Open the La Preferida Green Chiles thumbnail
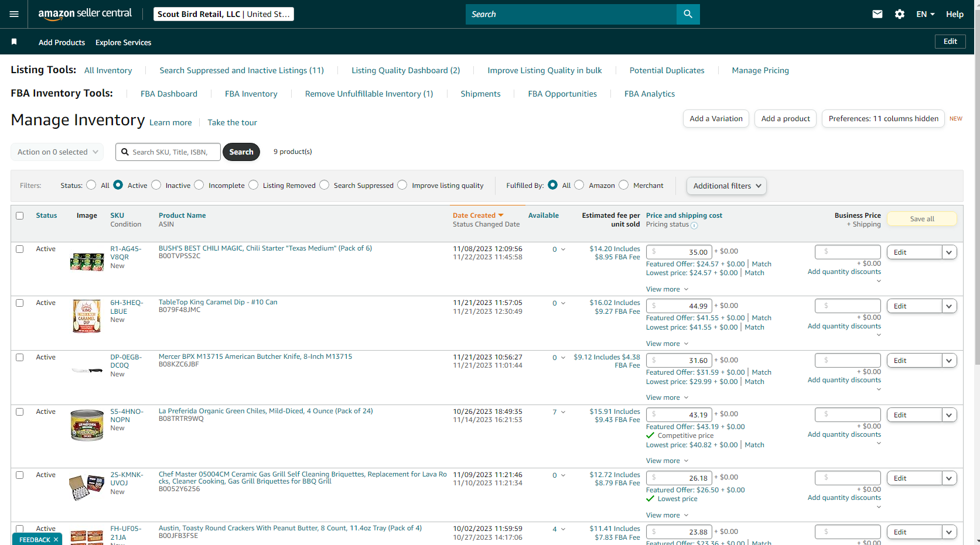Viewport: 980px width, 545px height. pyautogui.click(x=87, y=425)
